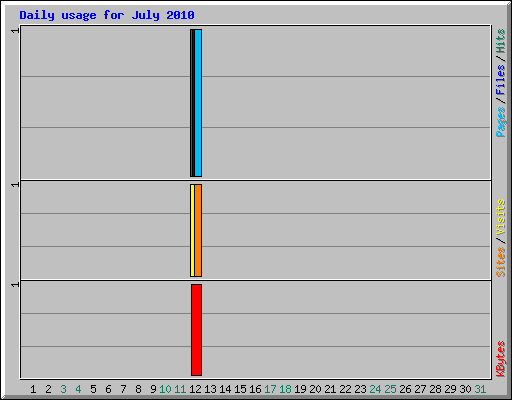Viewport: 512px width, 400px height.
Task: Click green day label 4
Action: click(x=78, y=389)
